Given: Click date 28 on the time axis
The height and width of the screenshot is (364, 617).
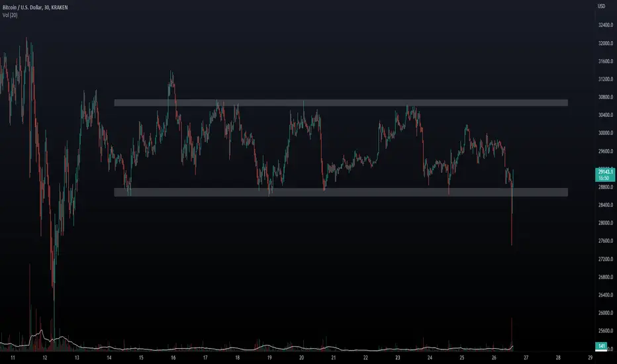Looking at the screenshot, I should [558, 357].
